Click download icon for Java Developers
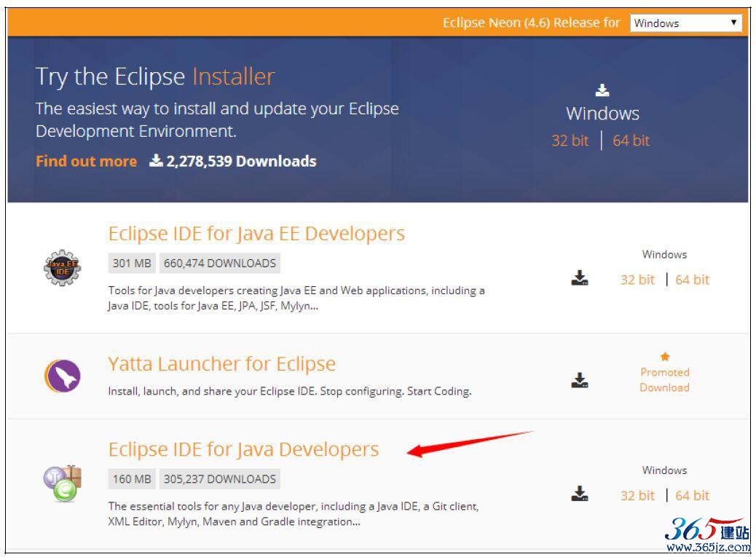 tap(580, 494)
